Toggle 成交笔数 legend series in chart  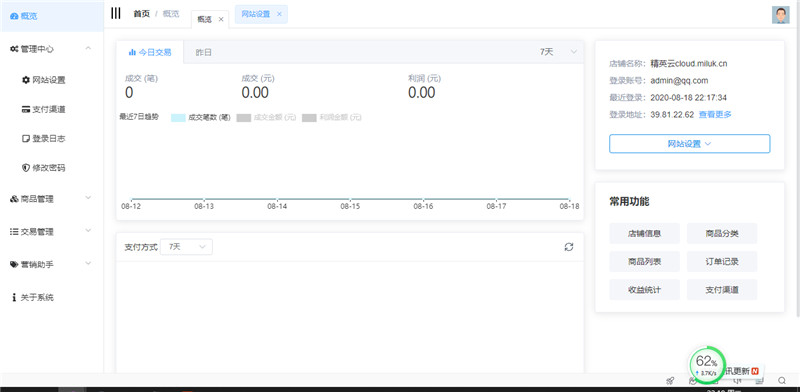201,117
